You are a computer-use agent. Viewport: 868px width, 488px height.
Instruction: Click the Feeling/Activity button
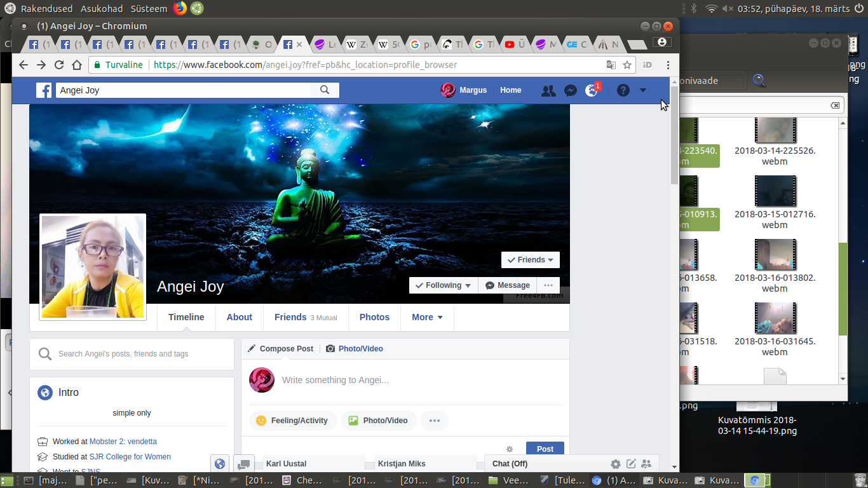[293, 421]
